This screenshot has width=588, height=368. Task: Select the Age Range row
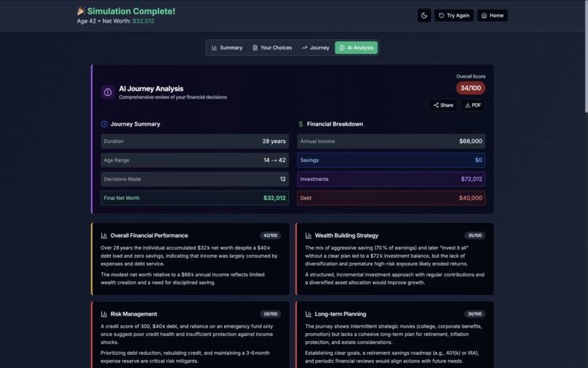tap(195, 160)
